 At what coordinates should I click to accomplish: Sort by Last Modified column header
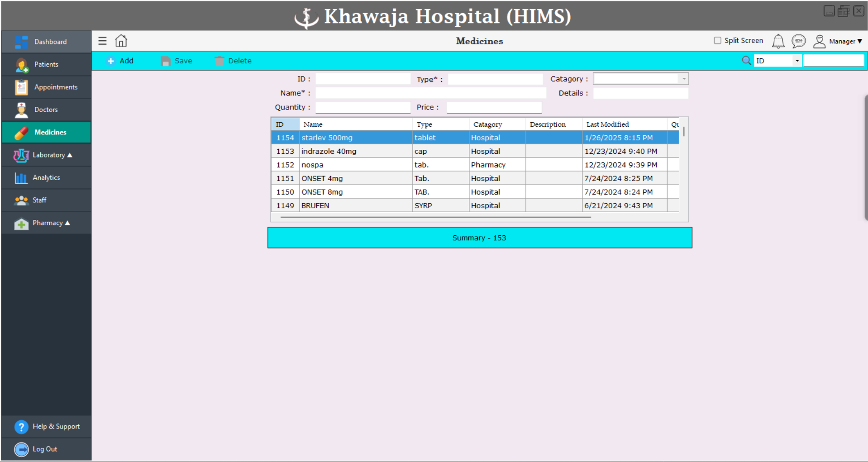(x=625, y=124)
